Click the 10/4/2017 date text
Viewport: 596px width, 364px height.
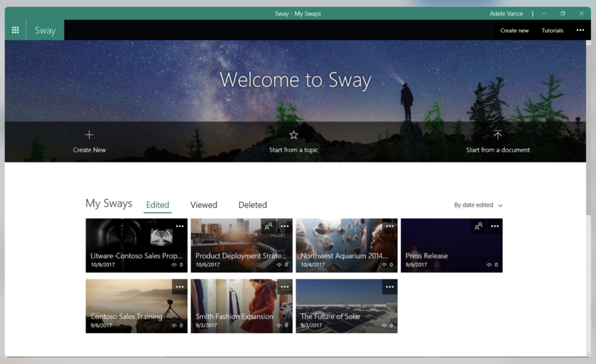(x=313, y=265)
